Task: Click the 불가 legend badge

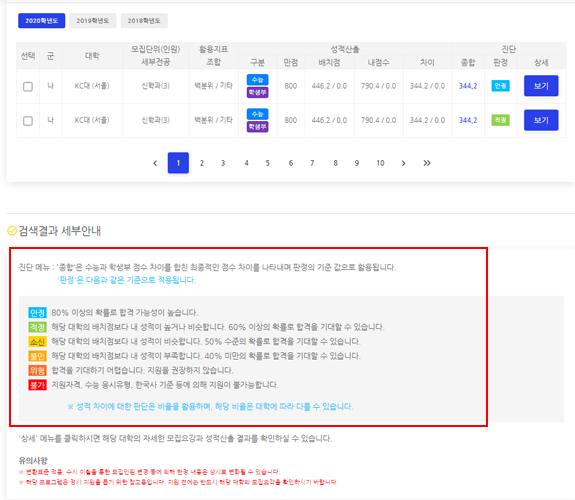Action: (x=37, y=385)
